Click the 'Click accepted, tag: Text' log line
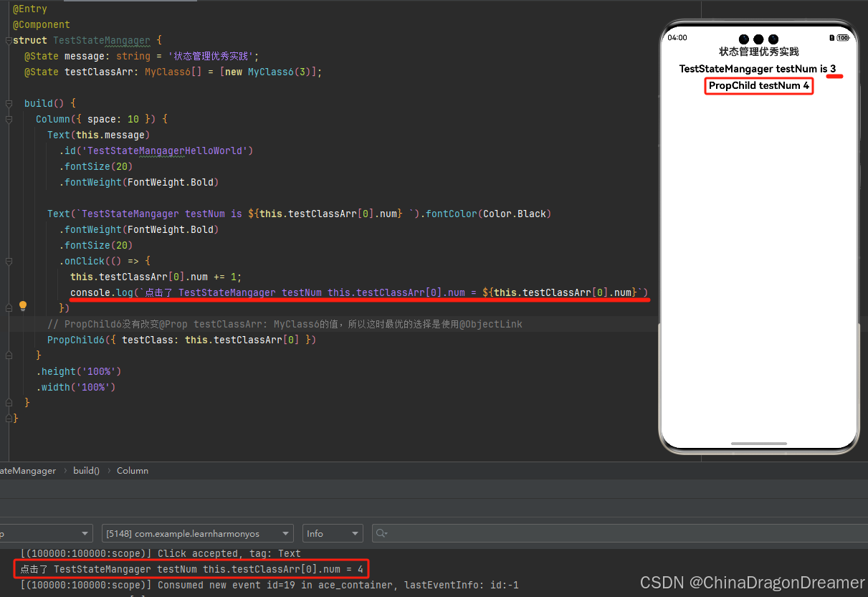The height and width of the screenshot is (597, 868). point(161,553)
